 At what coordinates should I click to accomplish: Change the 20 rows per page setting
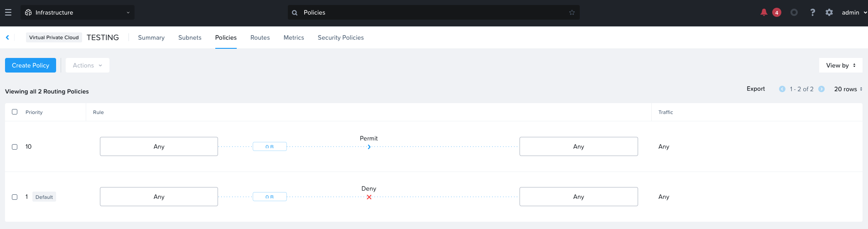pos(848,89)
